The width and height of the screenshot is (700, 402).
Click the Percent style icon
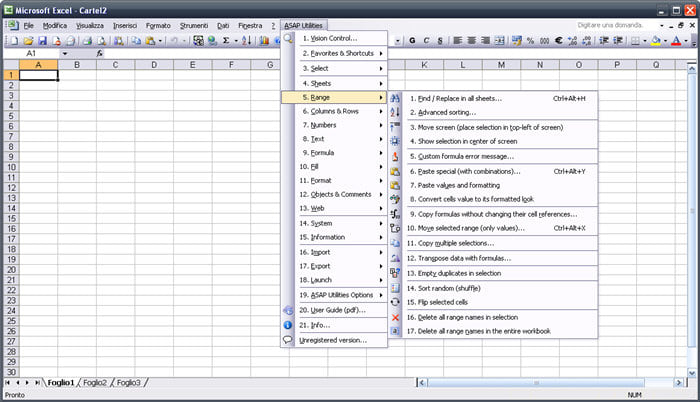(530, 41)
